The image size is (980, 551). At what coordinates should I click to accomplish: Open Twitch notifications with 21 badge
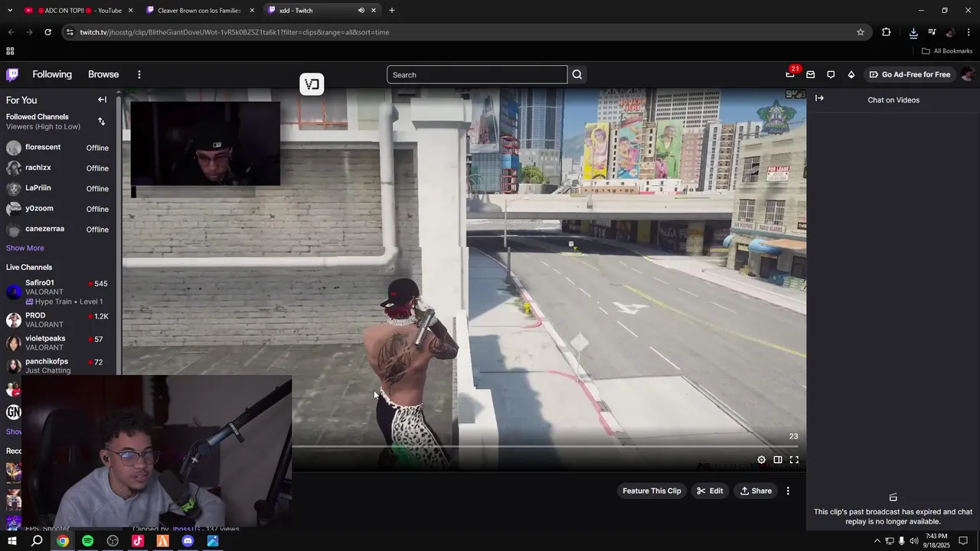[790, 74]
